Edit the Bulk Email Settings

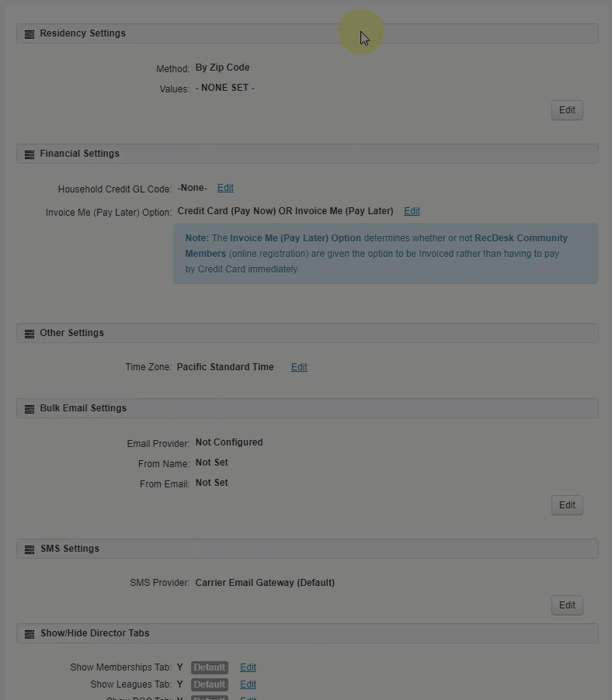[567, 505]
